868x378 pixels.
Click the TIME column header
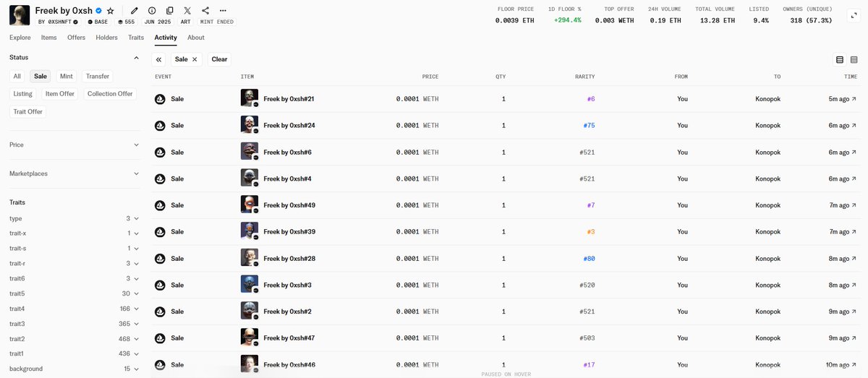coord(851,77)
